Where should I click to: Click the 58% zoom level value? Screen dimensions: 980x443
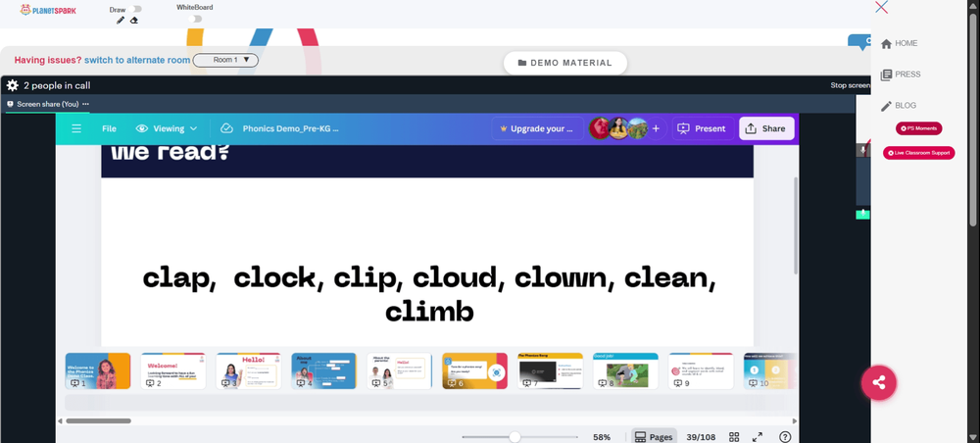(602, 437)
